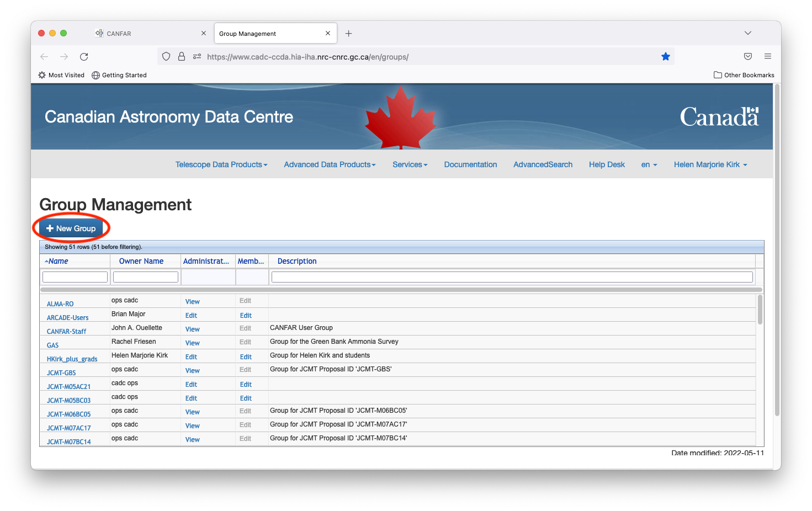Click the table horizontal scrollbar

pyautogui.click(x=401, y=290)
